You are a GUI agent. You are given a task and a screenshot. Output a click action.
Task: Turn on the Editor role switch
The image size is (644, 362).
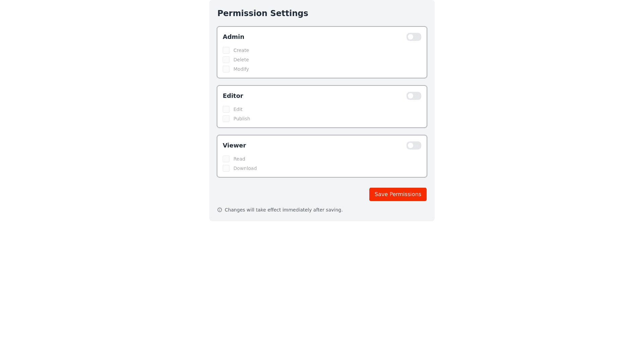click(x=414, y=96)
